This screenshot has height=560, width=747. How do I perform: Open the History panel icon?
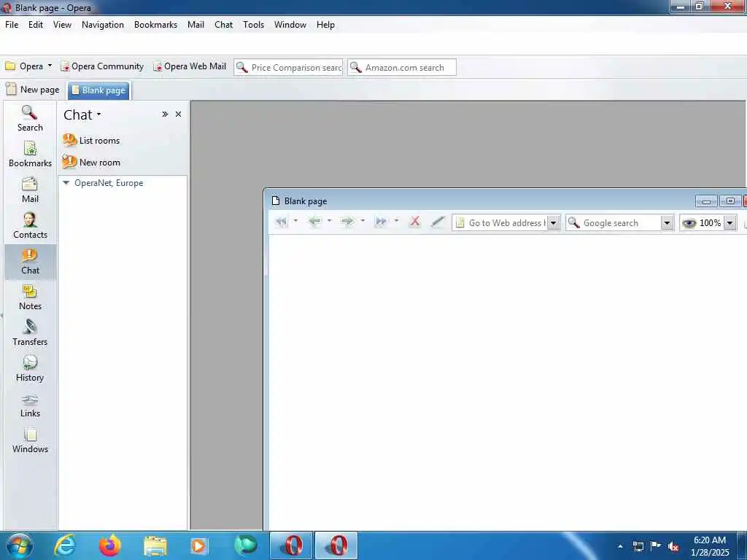29,368
